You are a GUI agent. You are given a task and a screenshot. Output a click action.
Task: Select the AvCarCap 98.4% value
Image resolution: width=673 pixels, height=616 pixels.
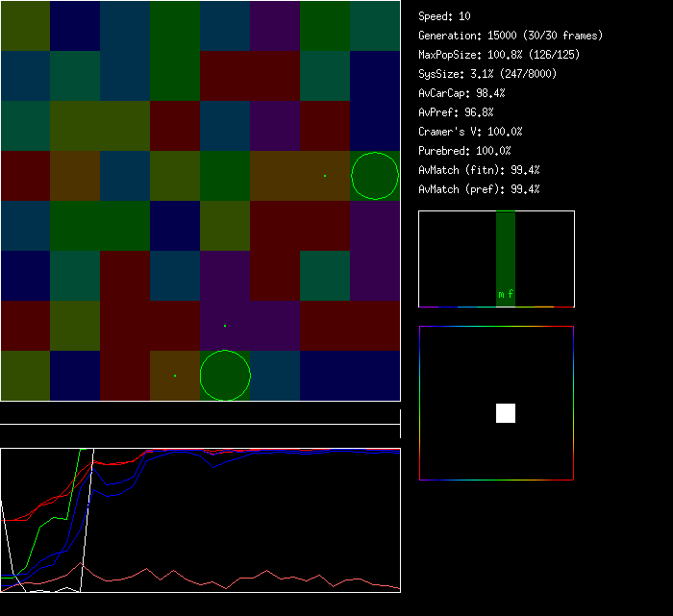[x=462, y=93]
